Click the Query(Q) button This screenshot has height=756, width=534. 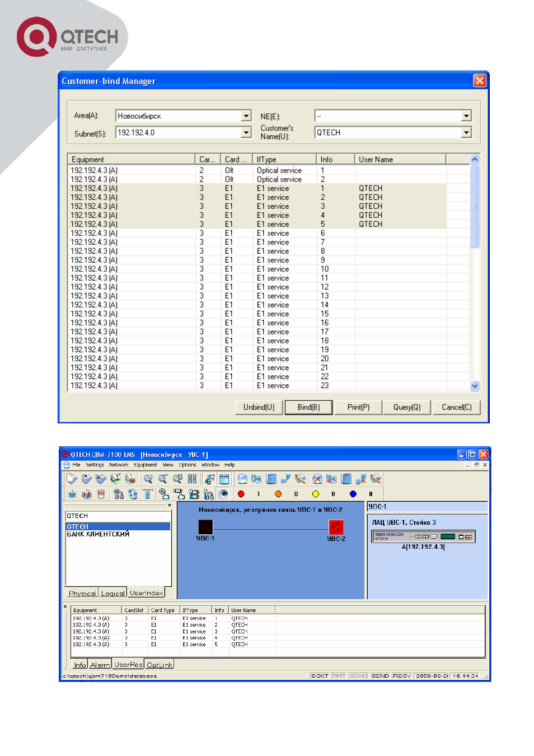(x=407, y=407)
